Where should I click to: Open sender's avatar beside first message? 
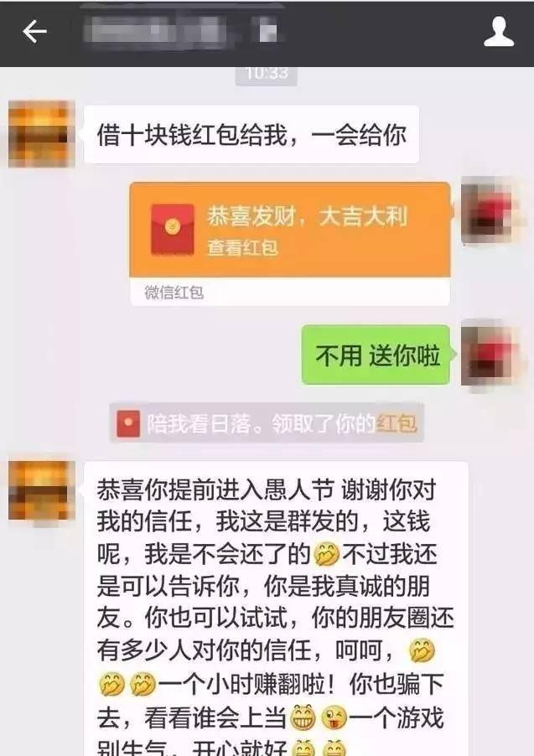pos(42,133)
